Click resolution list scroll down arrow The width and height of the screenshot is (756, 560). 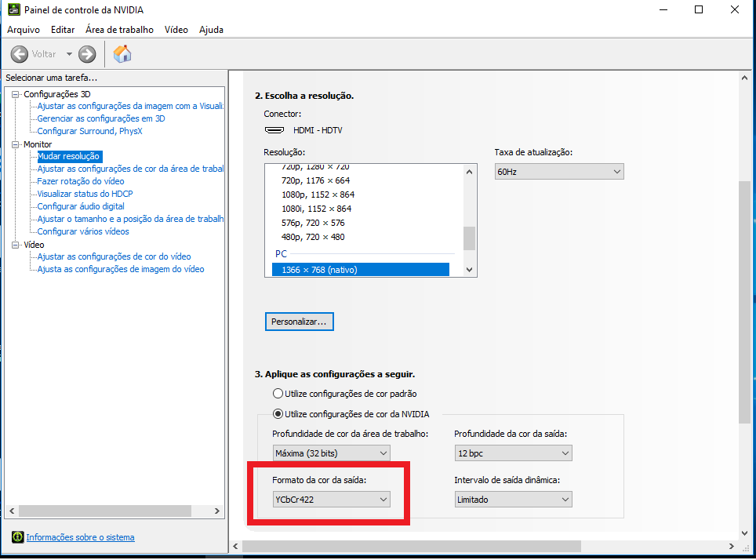[x=470, y=270]
